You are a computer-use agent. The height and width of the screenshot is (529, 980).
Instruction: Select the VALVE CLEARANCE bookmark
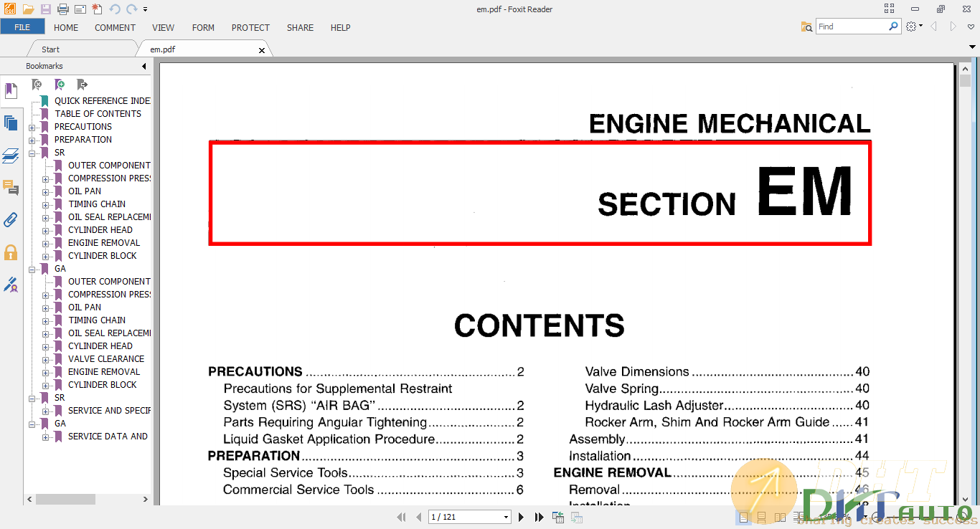pos(106,359)
